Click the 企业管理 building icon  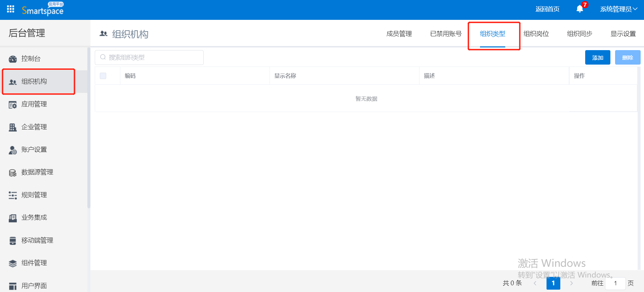(13, 127)
